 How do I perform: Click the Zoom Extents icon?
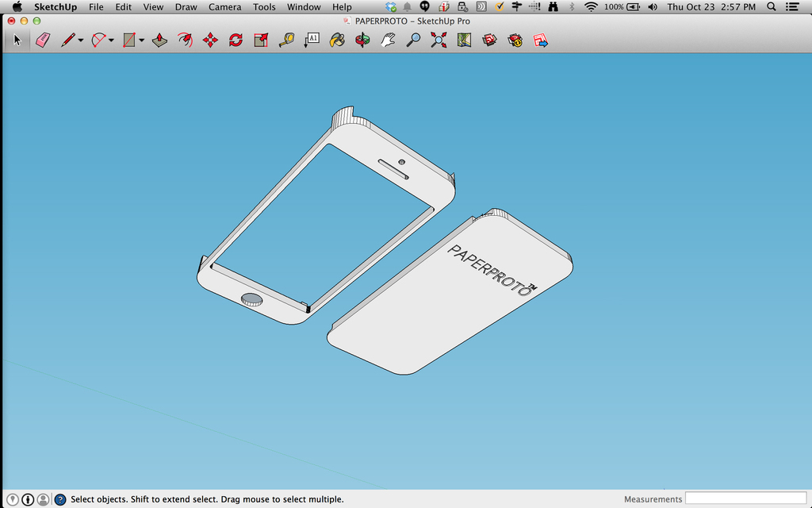pyautogui.click(x=439, y=40)
